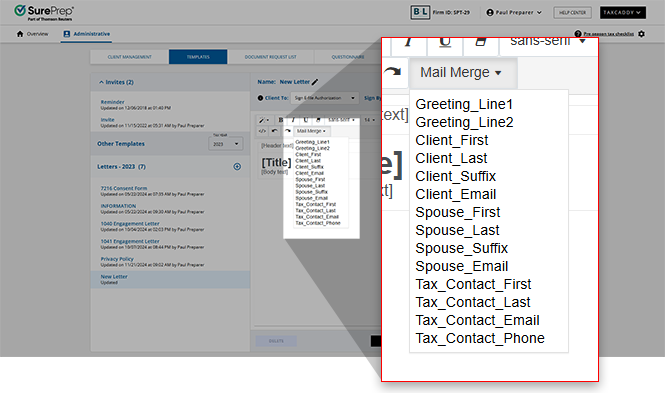Edit letter name with pencil icon
The image size is (665, 393).
pos(315,82)
